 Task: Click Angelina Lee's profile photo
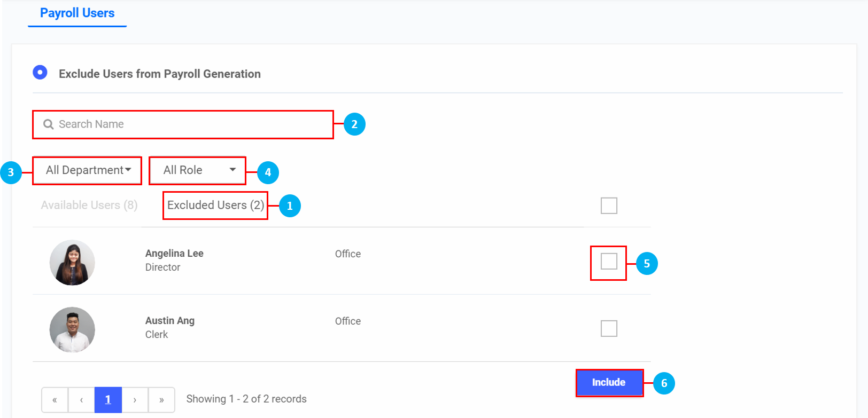(x=72, y=262)
